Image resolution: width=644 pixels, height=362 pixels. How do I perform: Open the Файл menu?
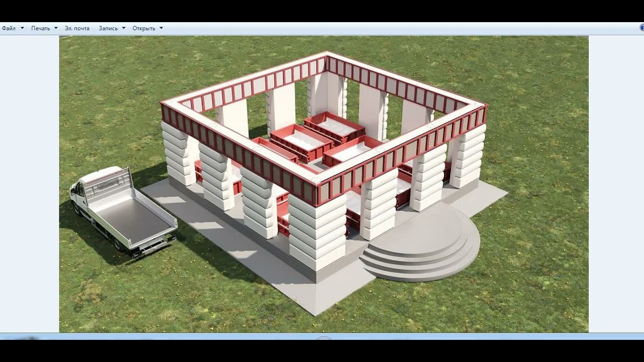[13, 29]
